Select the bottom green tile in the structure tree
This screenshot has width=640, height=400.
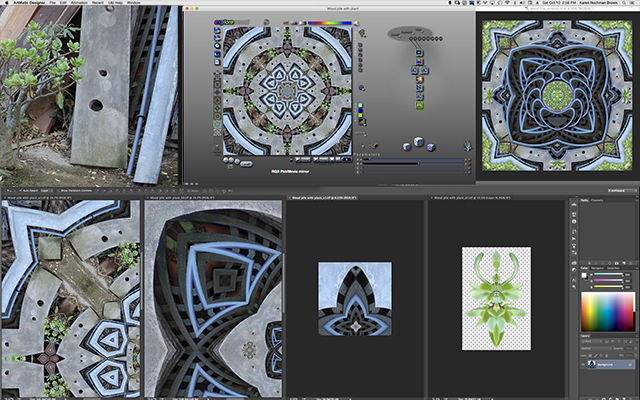[x=420, y=105]
